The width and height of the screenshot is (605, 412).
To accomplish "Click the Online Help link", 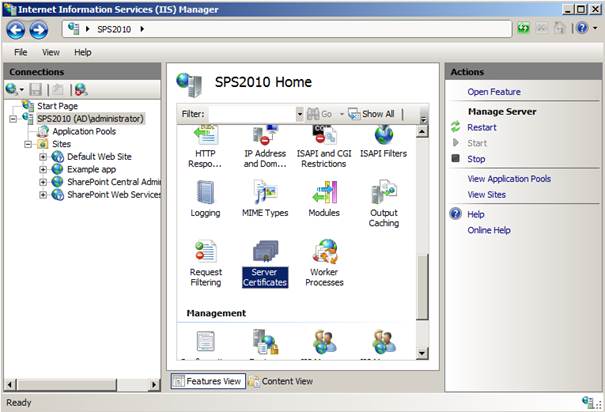I will pyautogui.click(x=489, y=230).
